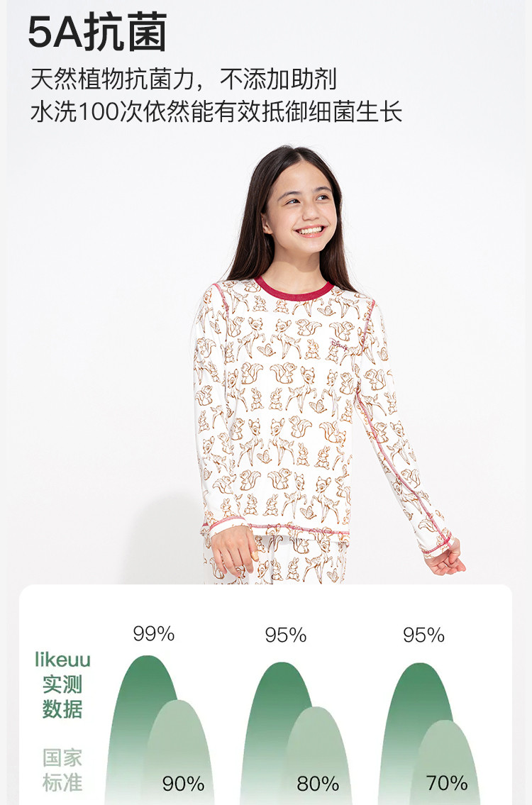Click the 天然植物抗菌力 subtitle line
The image size is (532, 805).
(183, 79)
